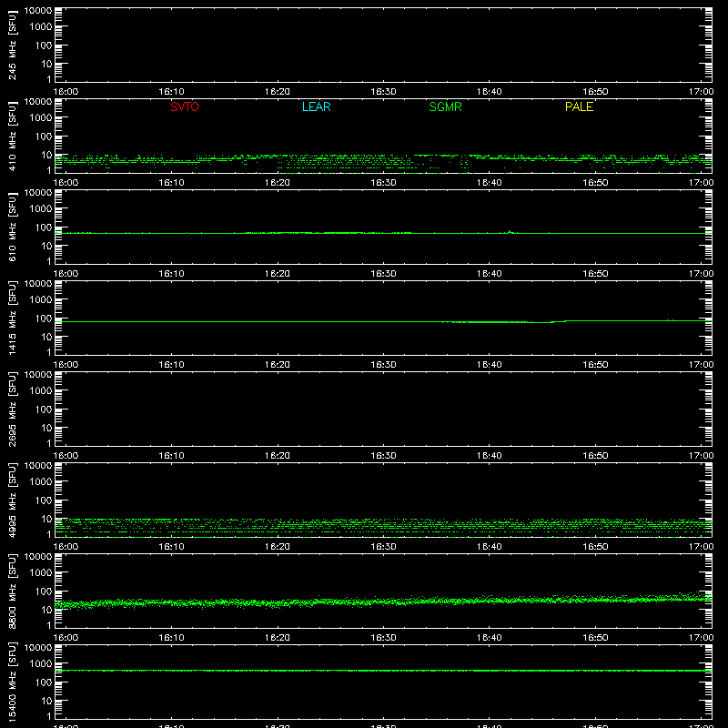The image size is (728, 728).
Task: Click the 100 tick value on 610 MHz plot
Action: [43, 227]
